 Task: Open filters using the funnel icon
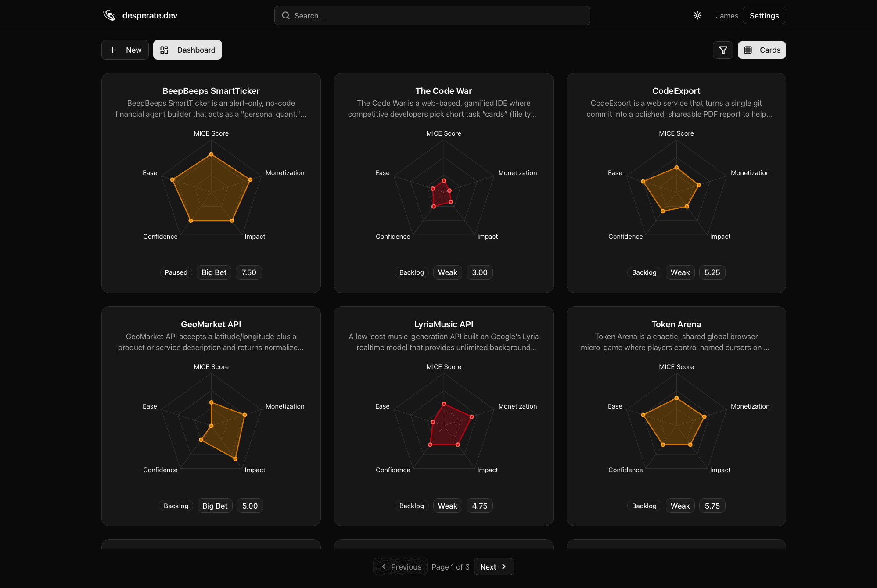723,50
